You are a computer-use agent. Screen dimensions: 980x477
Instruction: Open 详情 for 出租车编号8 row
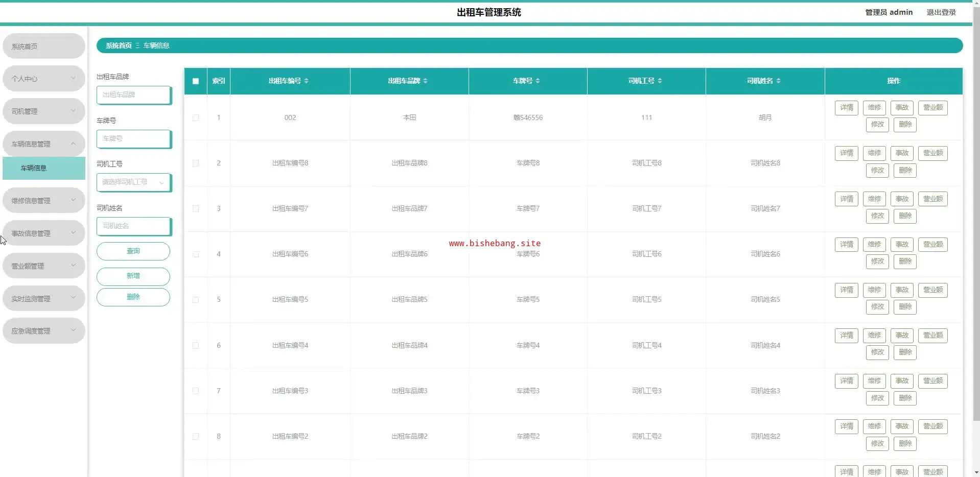pyautogui.click(x=847, y=153)
